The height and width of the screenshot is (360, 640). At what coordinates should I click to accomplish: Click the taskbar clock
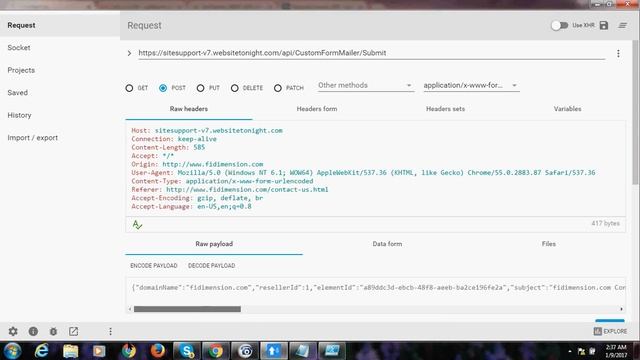616,351
